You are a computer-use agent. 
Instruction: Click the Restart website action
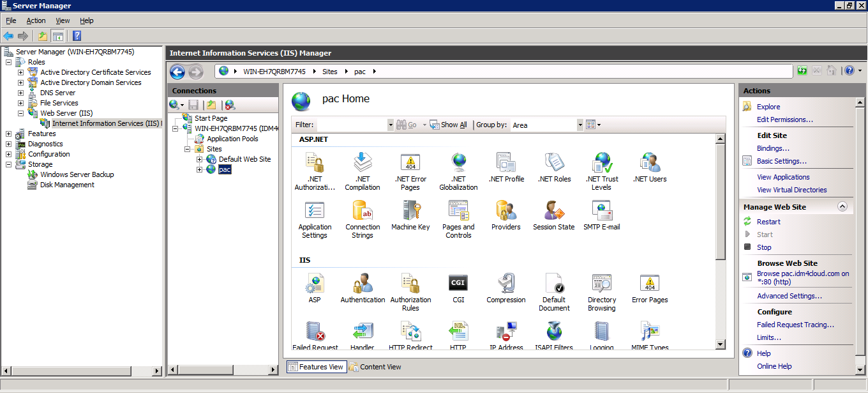point(768,222)
